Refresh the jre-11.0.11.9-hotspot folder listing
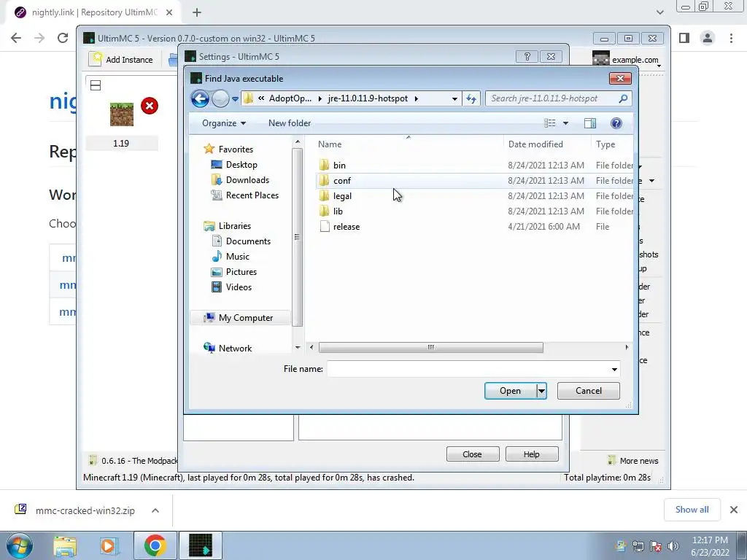This screenshot has width=747, height=560. [471, 98]
